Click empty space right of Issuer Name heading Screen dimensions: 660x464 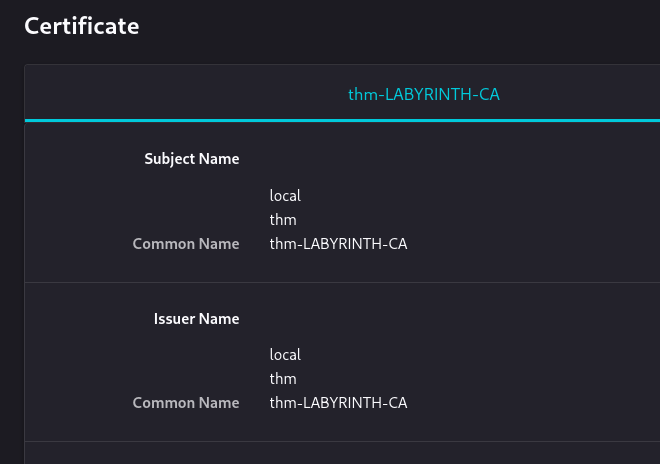pos(450,319)
